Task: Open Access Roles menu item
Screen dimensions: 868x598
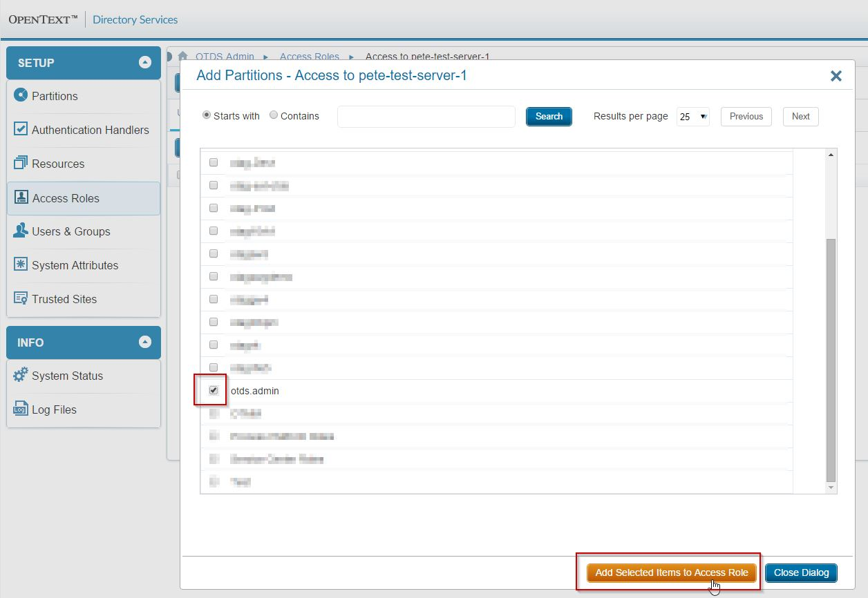Action: tap(84, 198)
